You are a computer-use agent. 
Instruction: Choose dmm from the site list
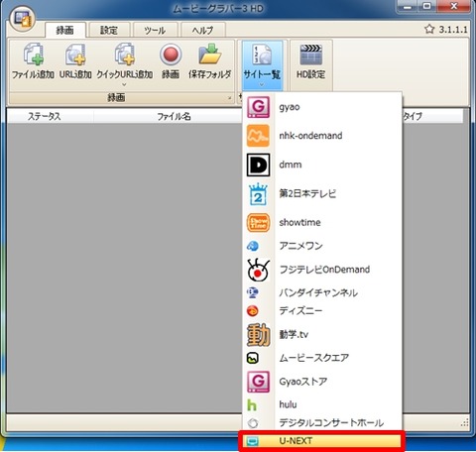[322, 165]
